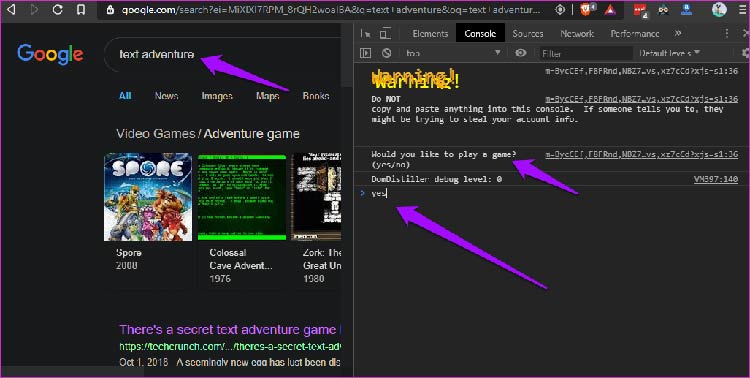Select the Console tab
The height and width of the screenshot is (378, 750).
(x=480, y=33)
